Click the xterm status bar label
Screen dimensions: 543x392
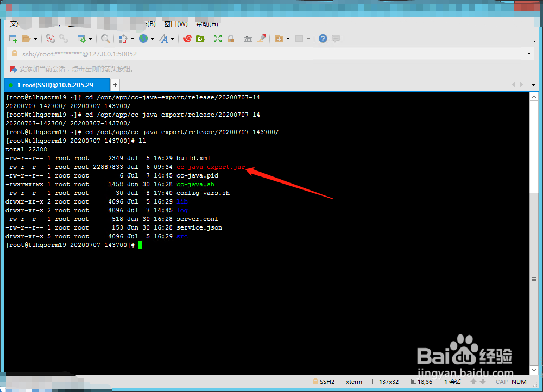[354, 382]
